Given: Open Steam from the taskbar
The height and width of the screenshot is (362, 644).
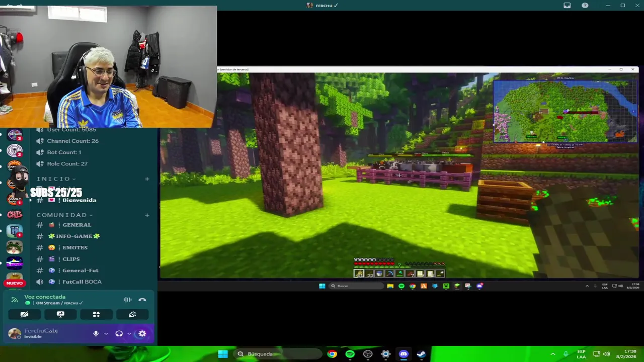Looking at the screenshot, I should 421,354.
